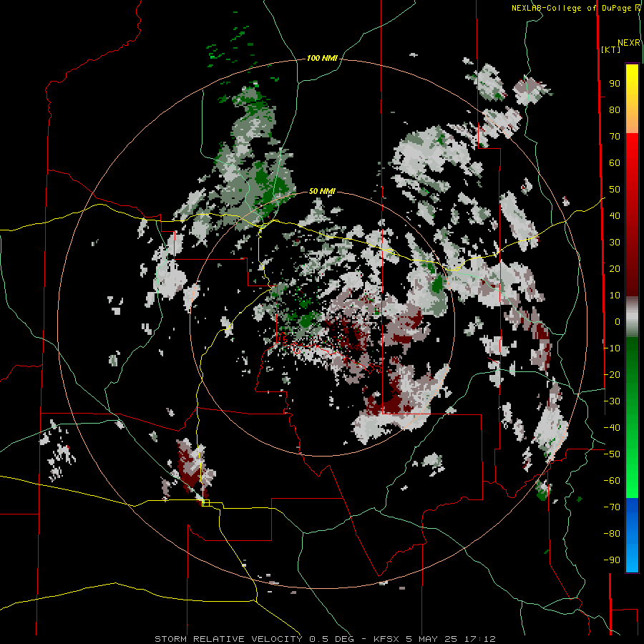Click the KFSX radar site identifier

(x=388, y=639)
